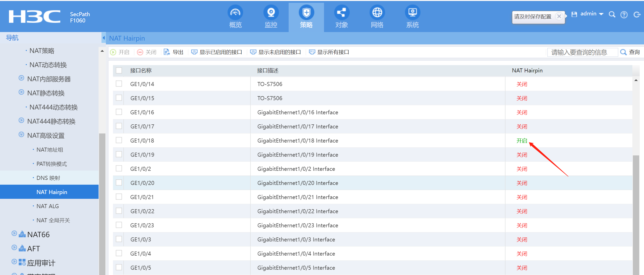Open the admin user dropdown
This screenshot has width=644, height=275.
tap(592, 14)
